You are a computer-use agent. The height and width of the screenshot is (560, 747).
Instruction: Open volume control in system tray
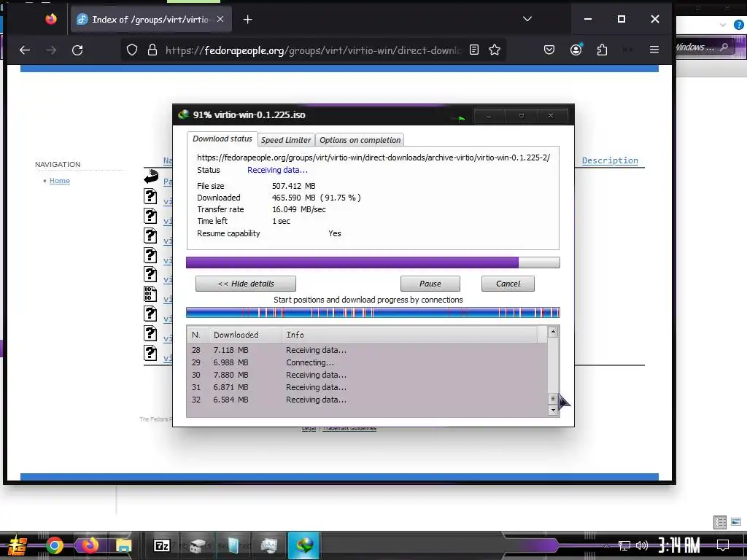tap(642, 545)
